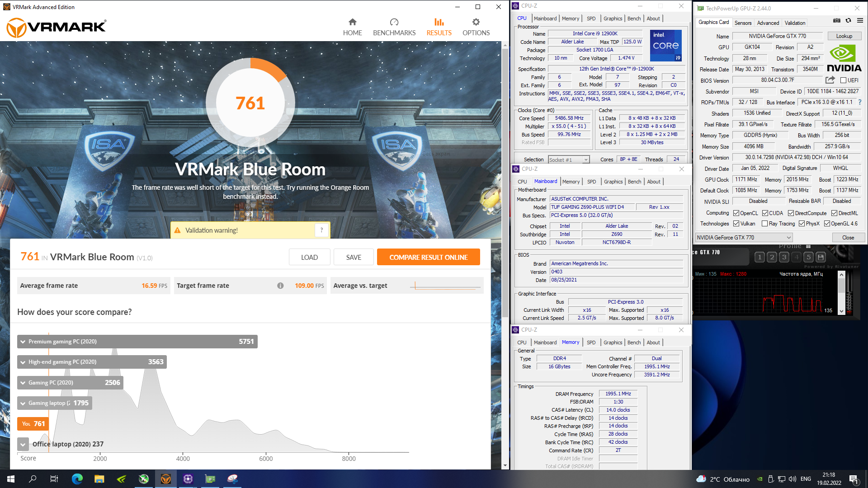Open Windows taskbar search
This screenshot has height=488, width=868.
click(x=33, y=479)
